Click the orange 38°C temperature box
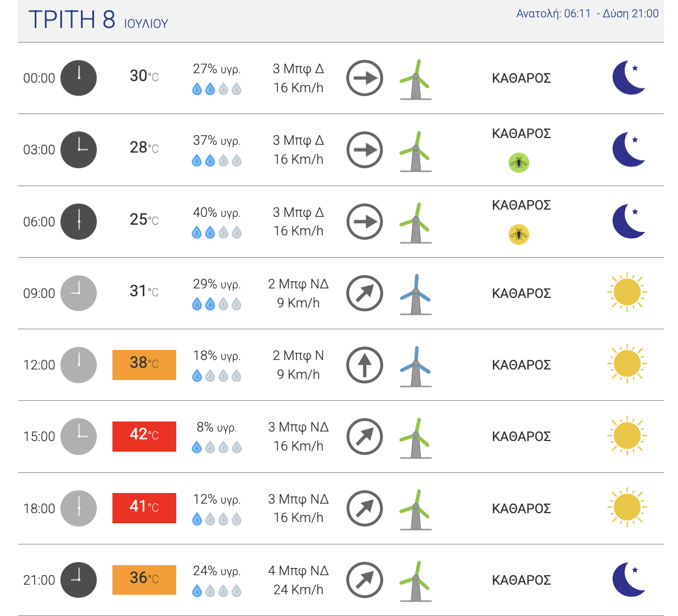678x616 pixels. click(144, 365)
